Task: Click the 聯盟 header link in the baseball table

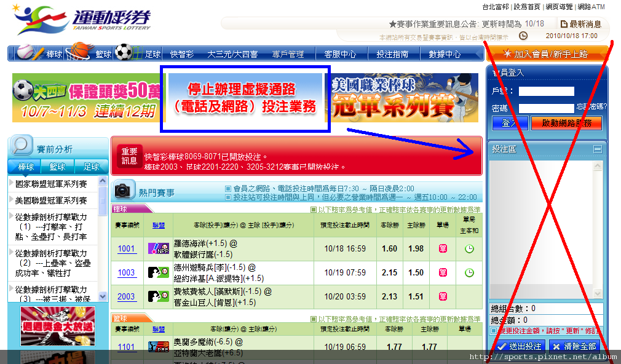Action: 159,226
